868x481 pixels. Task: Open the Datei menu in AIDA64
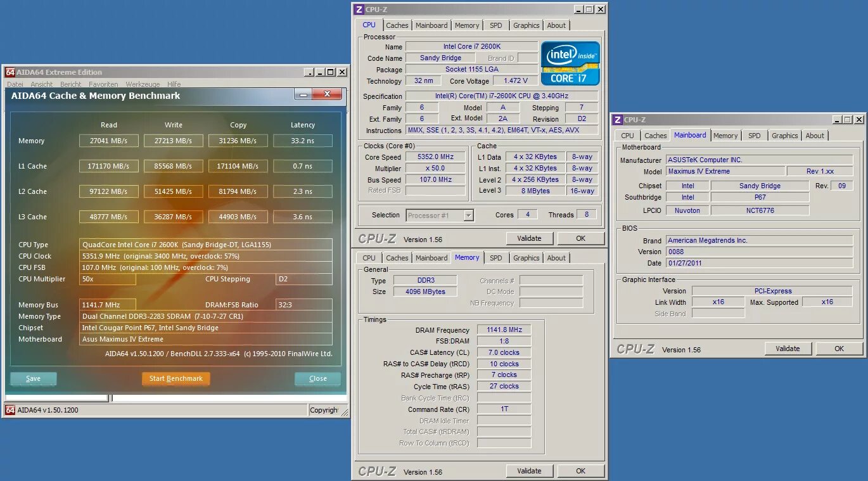click(15, 84)
